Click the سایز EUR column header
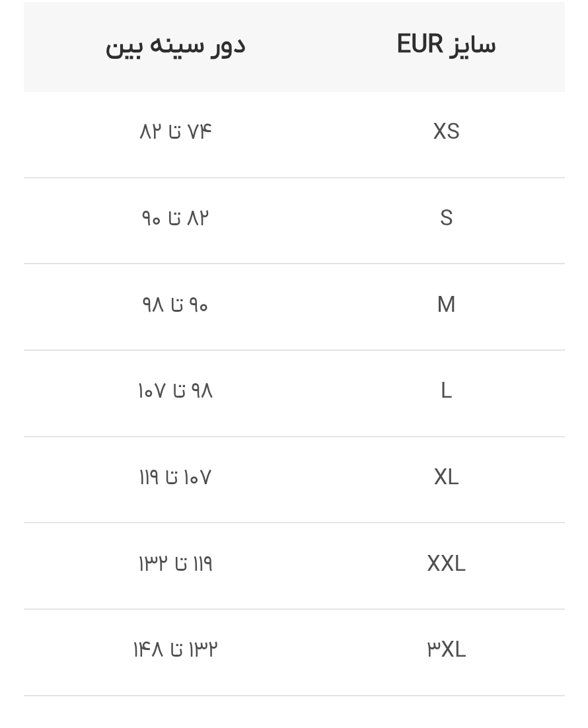 click(x=446, y=44)
